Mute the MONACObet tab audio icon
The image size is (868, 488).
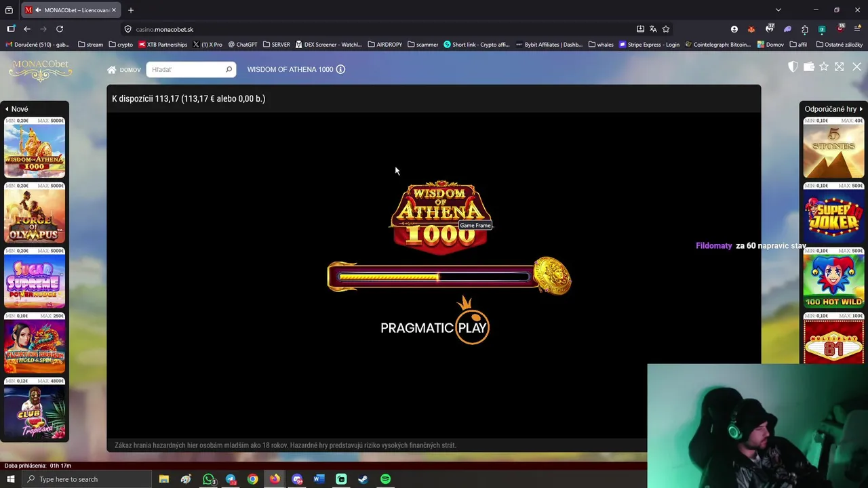pyautogui.click(x=39, y=10)
